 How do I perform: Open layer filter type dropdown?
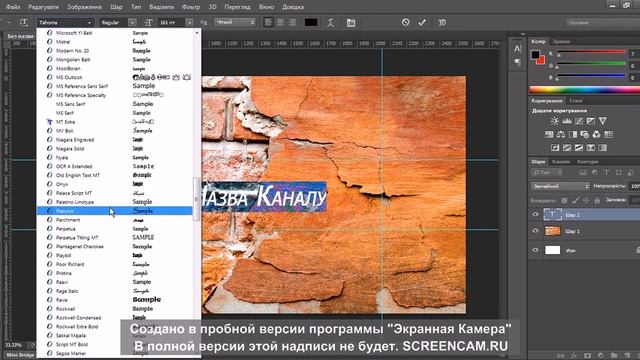[x=548, y=173]
